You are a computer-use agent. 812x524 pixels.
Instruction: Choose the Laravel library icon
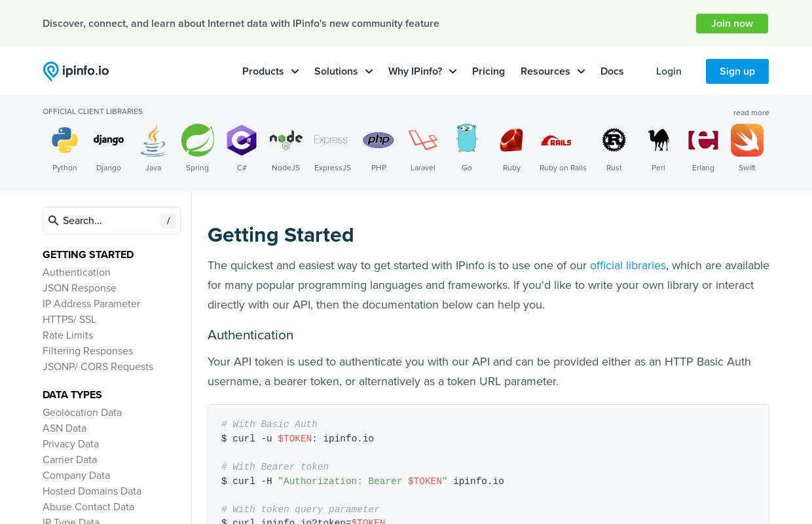423,140
